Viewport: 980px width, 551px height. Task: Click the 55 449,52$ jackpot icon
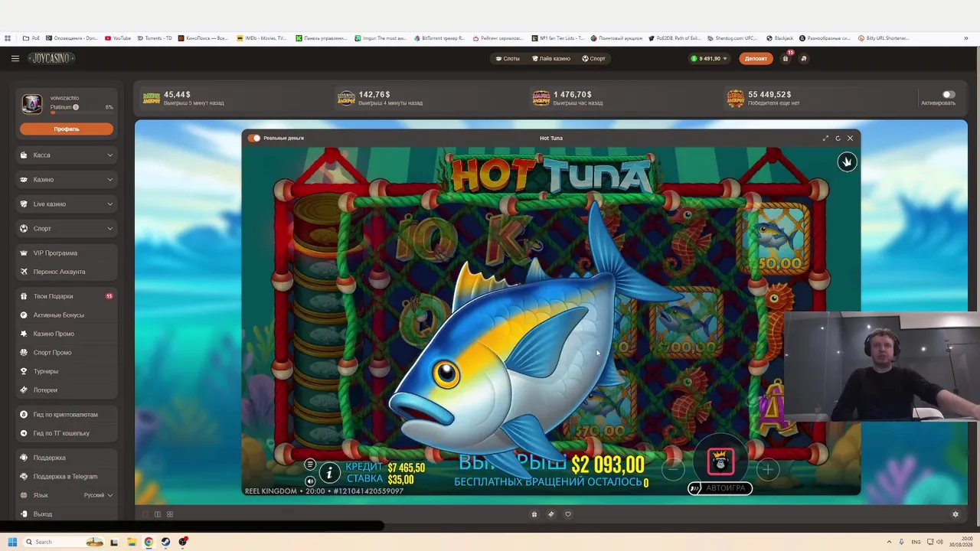[x=736, y=98]
